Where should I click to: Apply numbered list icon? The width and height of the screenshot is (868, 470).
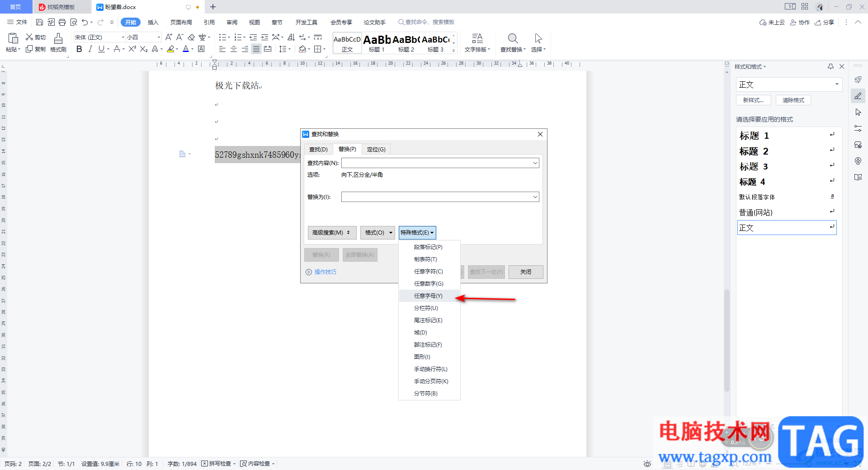238,37
